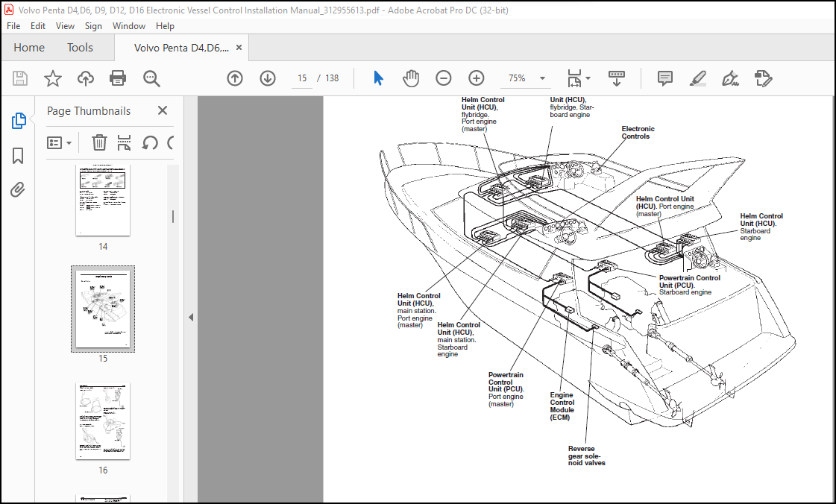Click the 'Electronic Controls' diagram label
The image size is (836, 504).
click(x=638, y=133)
